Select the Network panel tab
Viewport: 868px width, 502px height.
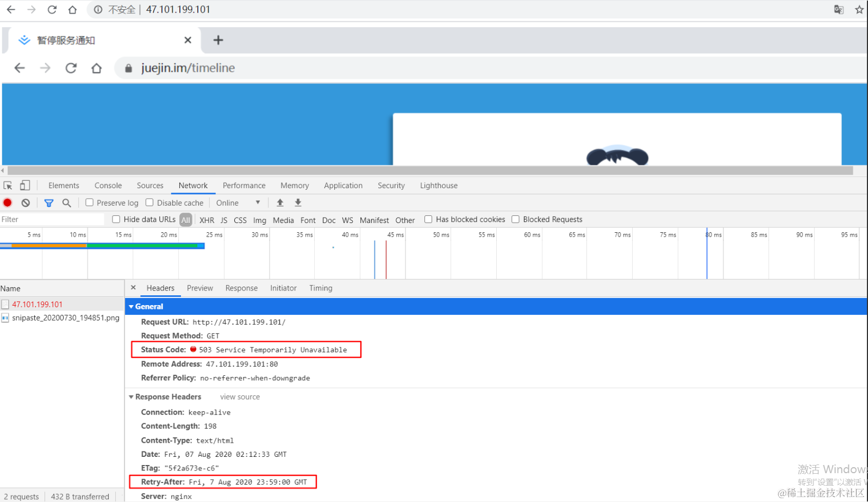point(193,185)
